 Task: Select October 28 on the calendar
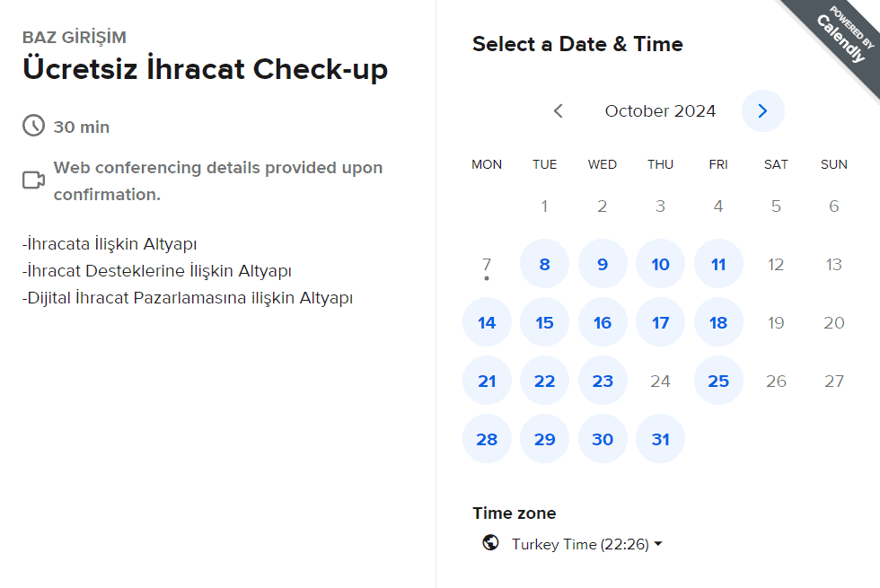tap(487, 439)
